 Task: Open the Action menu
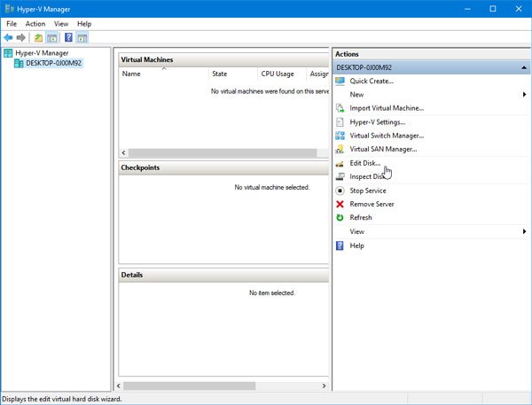click(35, 24)
